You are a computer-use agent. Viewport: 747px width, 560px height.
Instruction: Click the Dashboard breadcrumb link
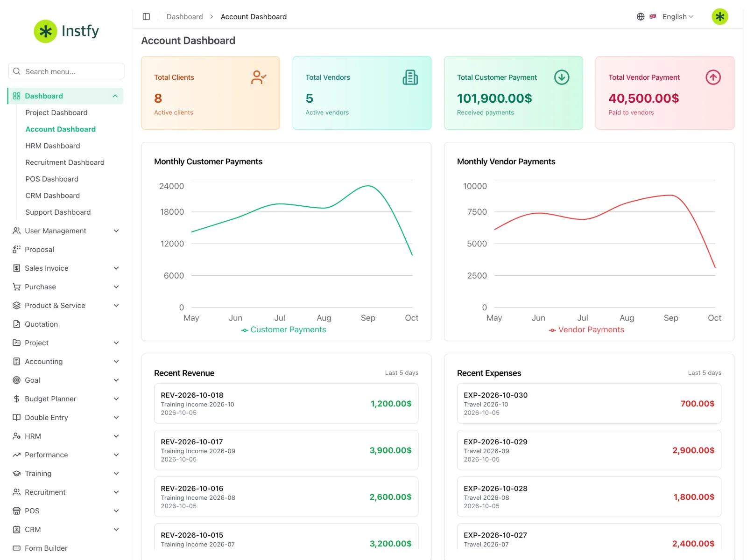184,17
